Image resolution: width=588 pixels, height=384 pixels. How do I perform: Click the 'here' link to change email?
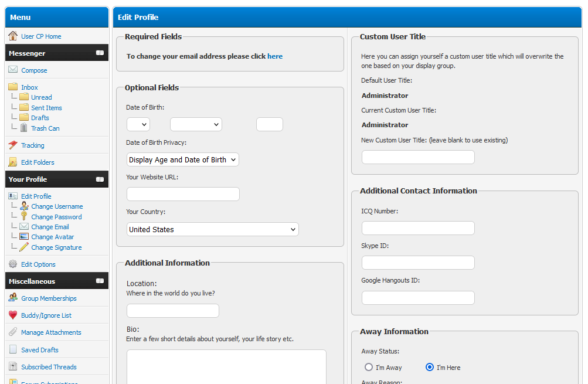point(275,56)
